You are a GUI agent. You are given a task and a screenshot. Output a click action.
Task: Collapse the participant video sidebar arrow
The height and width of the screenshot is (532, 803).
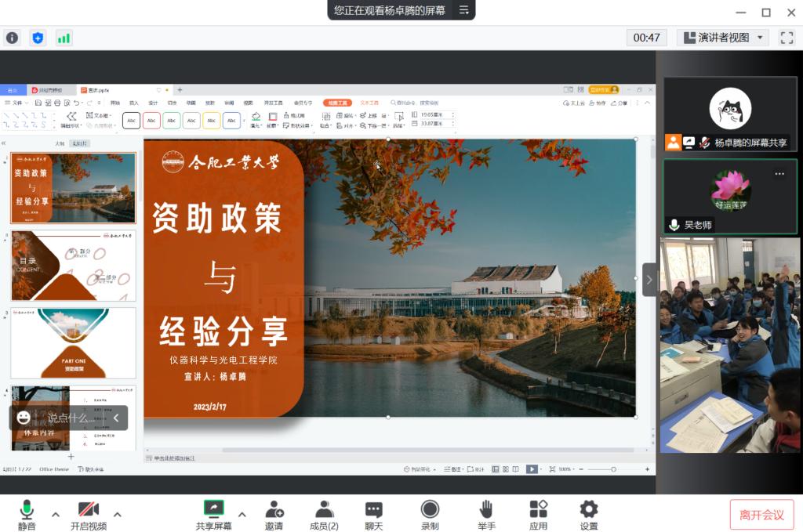649,279
